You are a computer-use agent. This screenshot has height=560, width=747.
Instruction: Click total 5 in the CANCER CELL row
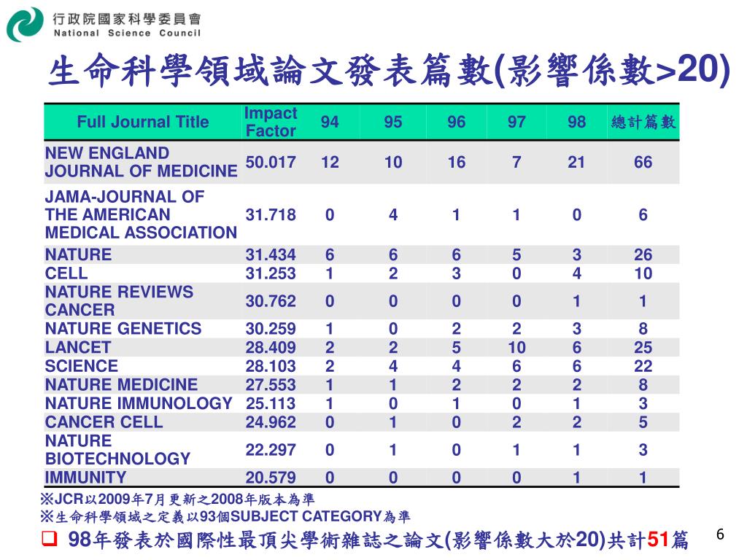coord(643,422)
